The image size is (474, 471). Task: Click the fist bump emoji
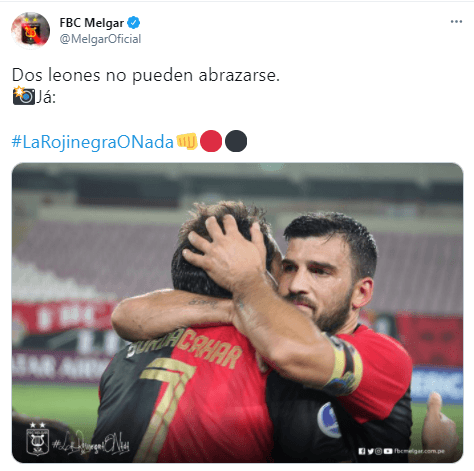(187, 141)
